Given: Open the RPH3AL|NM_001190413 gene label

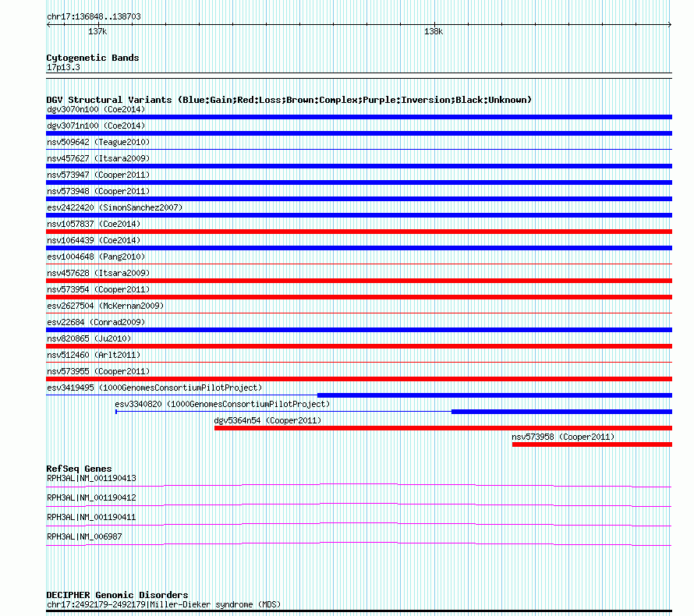Looking at the screenshot, I should coord(91,478).
